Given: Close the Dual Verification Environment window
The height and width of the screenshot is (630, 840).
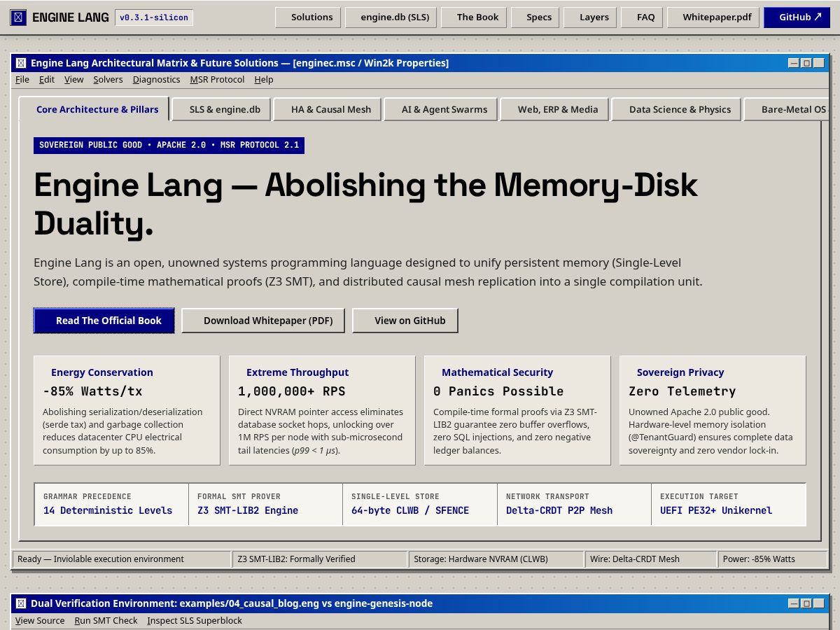Looking at the screenshot, I should click(x=819, y=603).
